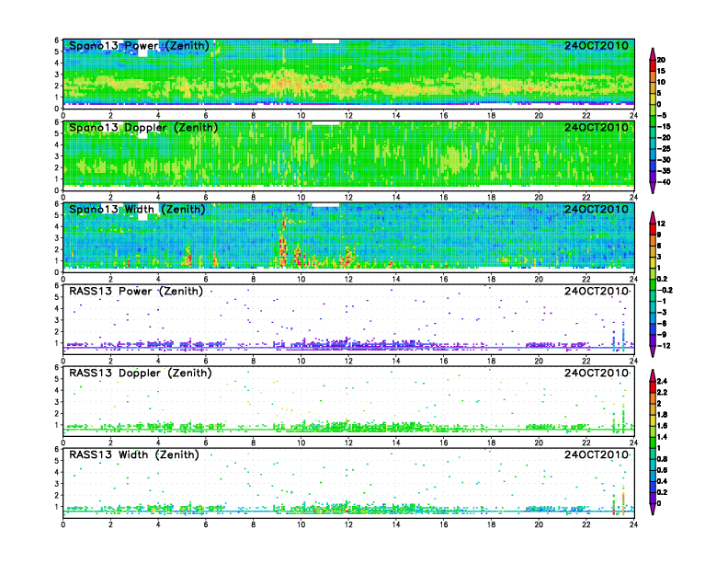Click the "2.4" label on the bottom colorbar
This screenshot has width=728, height=563.
click(x=662, y=381)
